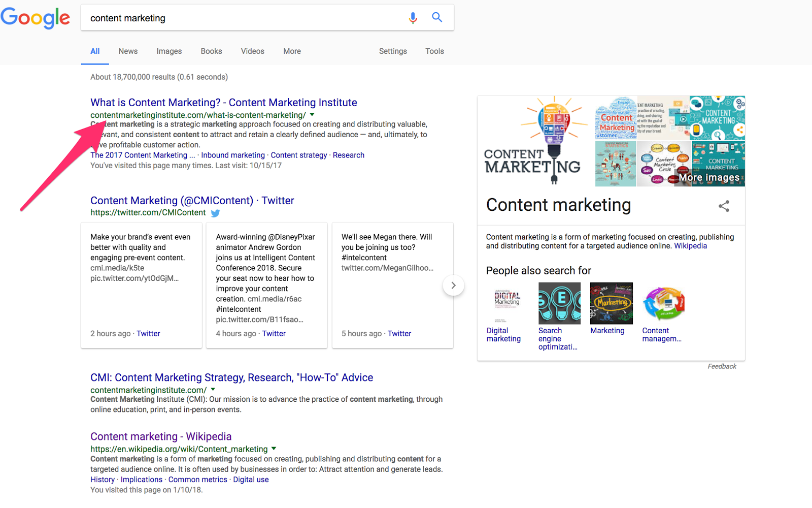Open the Inbound marketing sitelink
The width and height of the screenshot is (812, 508).
[x=233, y=155]
